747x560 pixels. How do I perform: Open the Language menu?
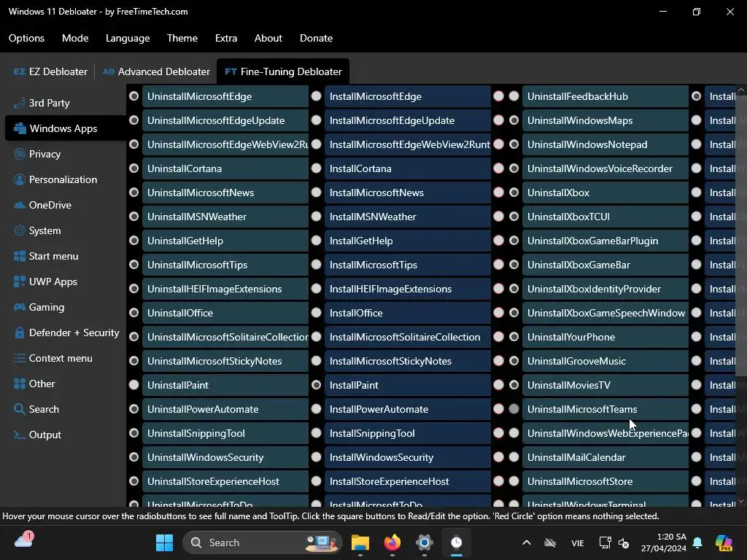tap(128, 38)
